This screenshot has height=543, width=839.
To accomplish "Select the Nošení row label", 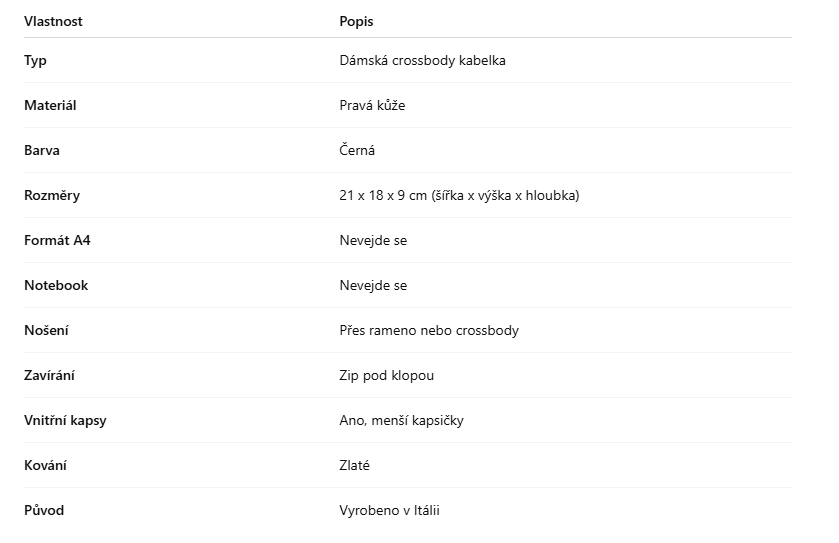I will 47,330.
